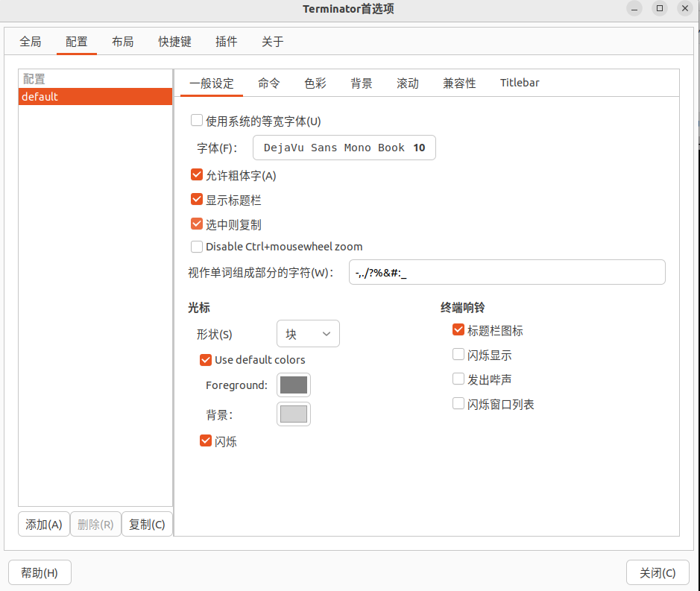The height and width of the screenshot is (591, 700).
Task: Uncheck 允许粗体字 option
Action: tap(198, 176)
